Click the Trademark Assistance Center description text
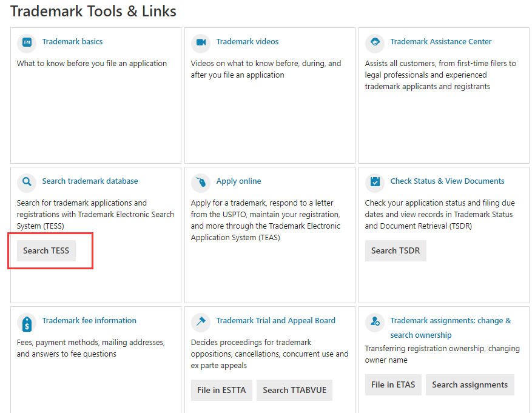Screen dimensions: 532x413 click(440, 75)
